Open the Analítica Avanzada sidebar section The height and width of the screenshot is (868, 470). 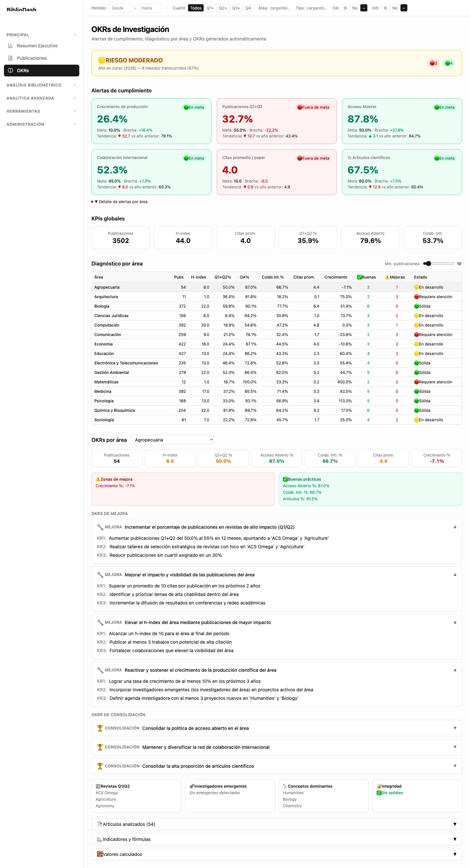coord(42,98)
